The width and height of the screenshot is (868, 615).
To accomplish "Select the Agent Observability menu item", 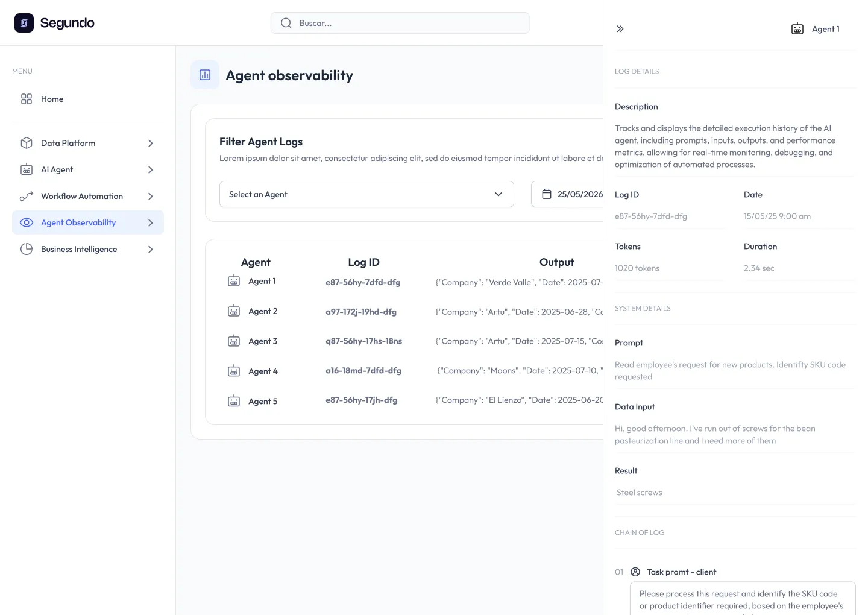I will pos(78,222).
